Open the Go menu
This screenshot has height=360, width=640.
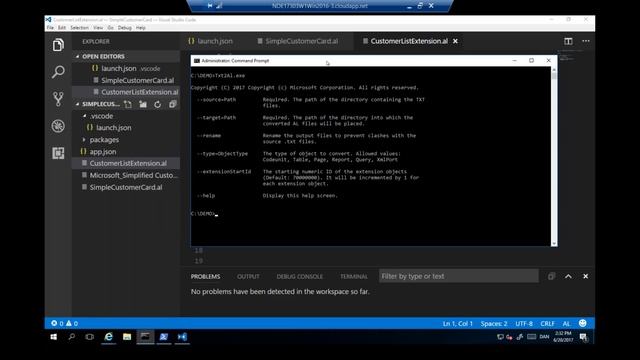point(111,28)
